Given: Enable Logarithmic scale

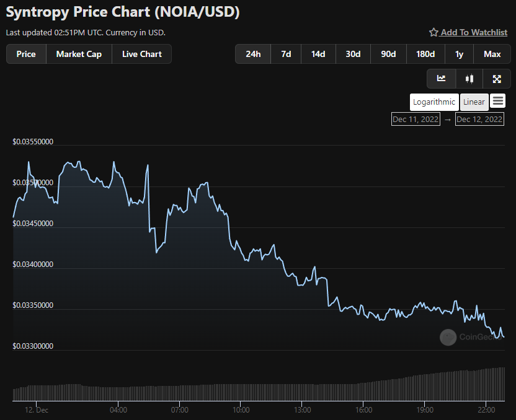Looking at the screenshot, I should 434,102.
